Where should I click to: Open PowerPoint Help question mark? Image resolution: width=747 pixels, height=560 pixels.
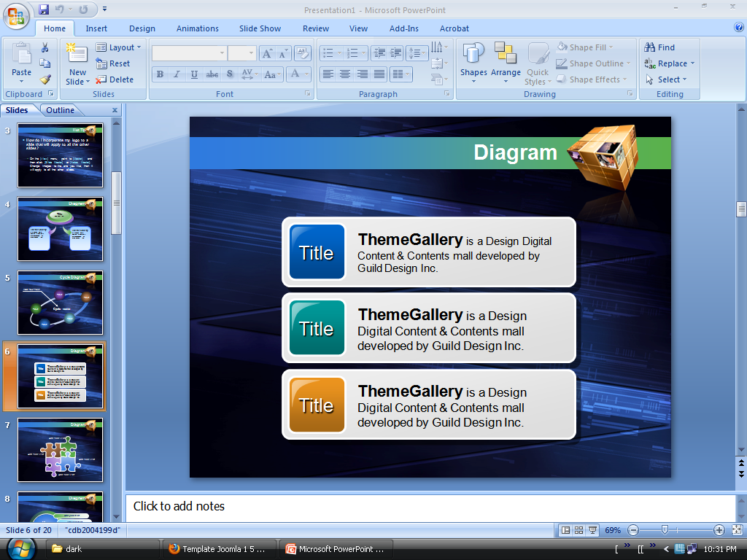click(739, 28)
